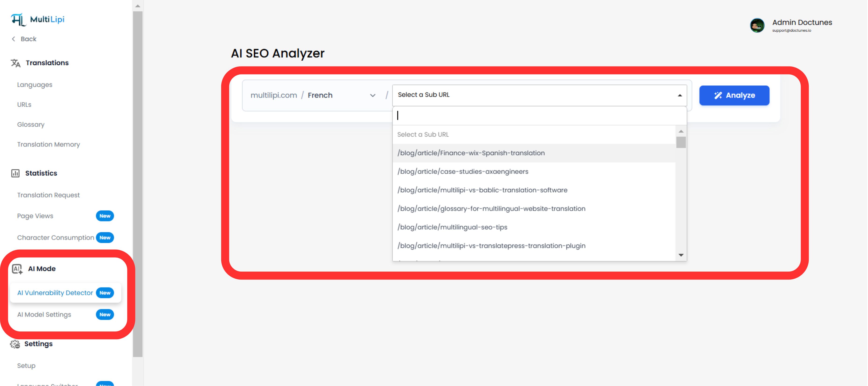
Task: Select AI Vulnerability Detector
Action: [x=65, y=293]
